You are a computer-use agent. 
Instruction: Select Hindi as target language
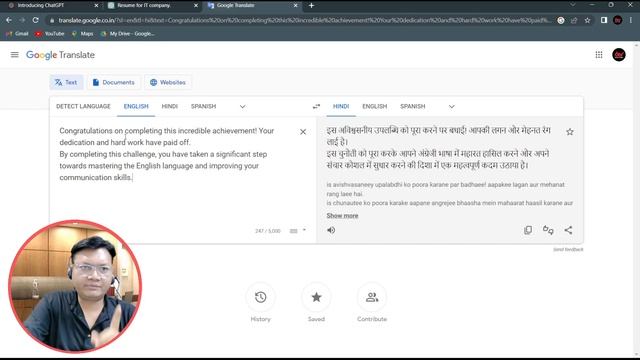point(341,107)
